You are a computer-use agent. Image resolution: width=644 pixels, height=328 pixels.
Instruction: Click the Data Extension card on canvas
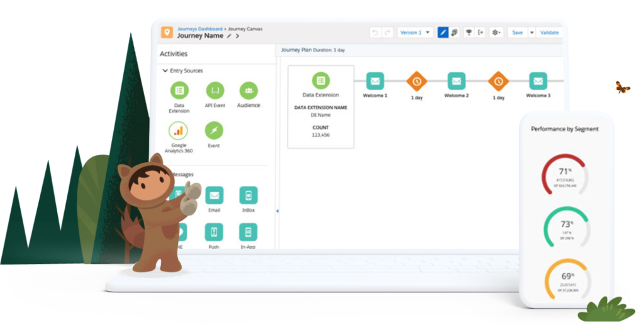[x=321, y=106]
